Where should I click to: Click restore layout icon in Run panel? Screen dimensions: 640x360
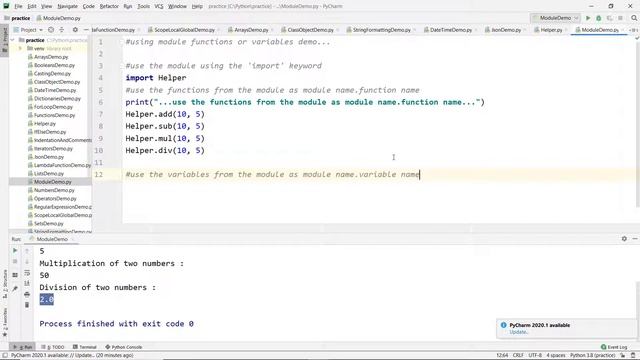point(15,275)
